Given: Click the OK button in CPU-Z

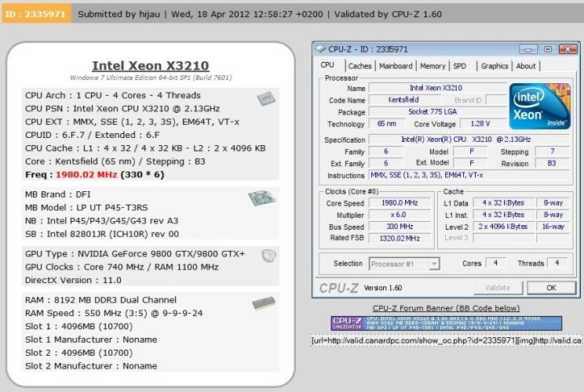Looking at the screenshot, I should point(551,288).
